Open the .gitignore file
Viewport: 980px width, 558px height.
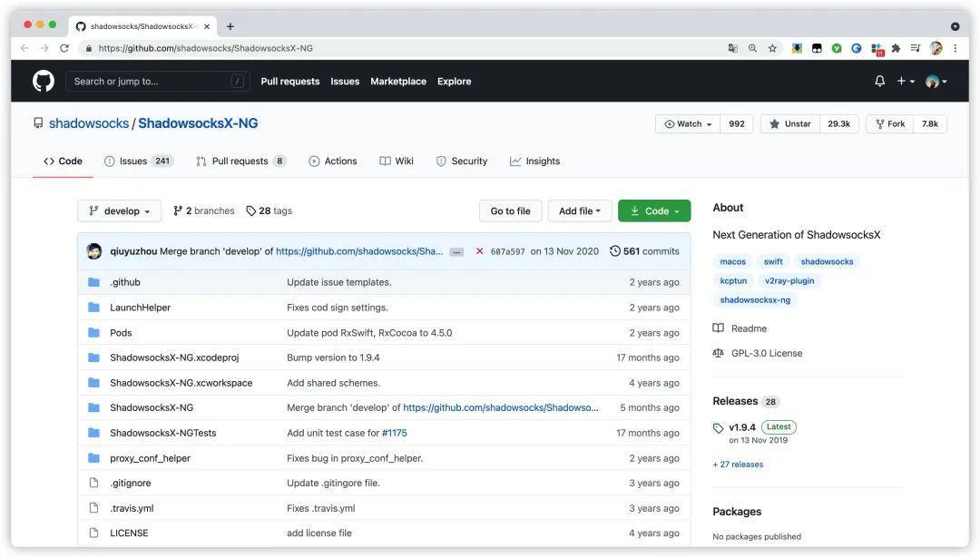(131, 483)
